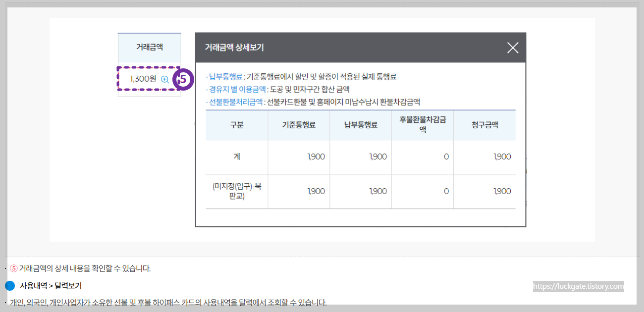644x312 pixels.
Task: Click the 거래금액 column header
Action: pos(150,47)
